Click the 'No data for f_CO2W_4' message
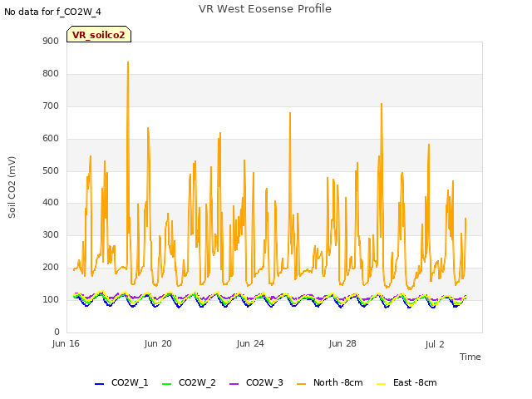This screenshot has height=399, width=532. click(x=52, y=12)
